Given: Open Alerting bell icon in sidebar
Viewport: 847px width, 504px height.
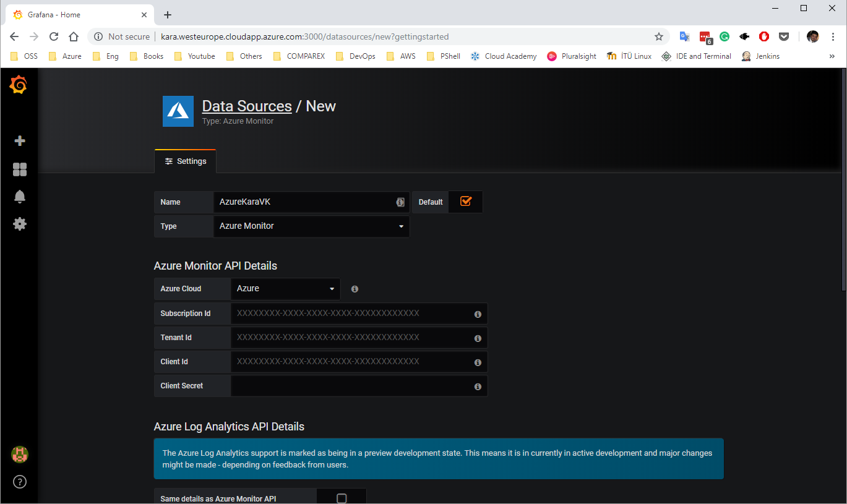Looking at the screenshot, I should point(20,197).
